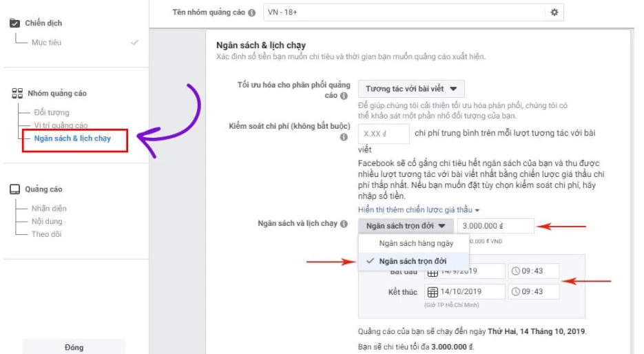The image size is (644, 354).
Task: Open the ad set name settings gear
Action: pyautogui.click(x=554, y=12)
